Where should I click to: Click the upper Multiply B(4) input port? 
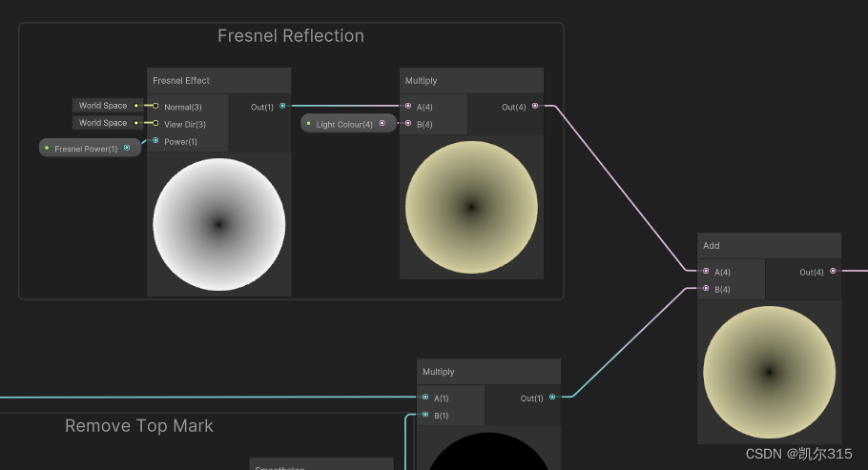pyautogui.click(x=408, y=123)
